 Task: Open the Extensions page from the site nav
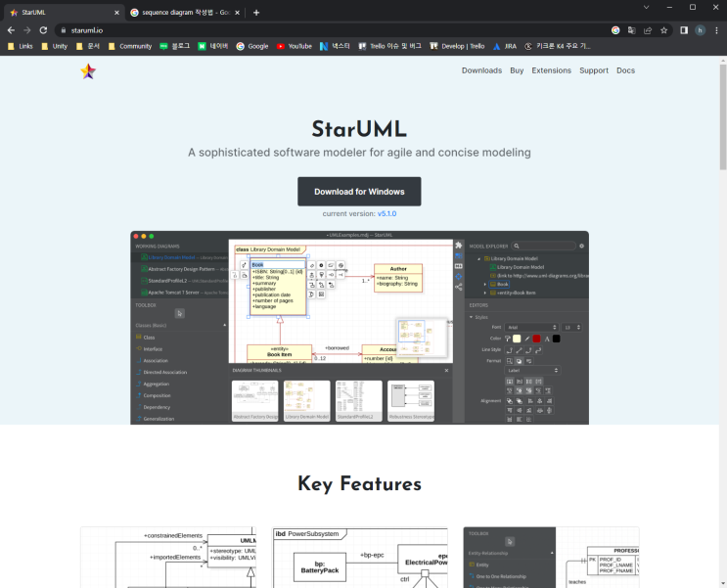pyautogui.click(x=551, y=70)
